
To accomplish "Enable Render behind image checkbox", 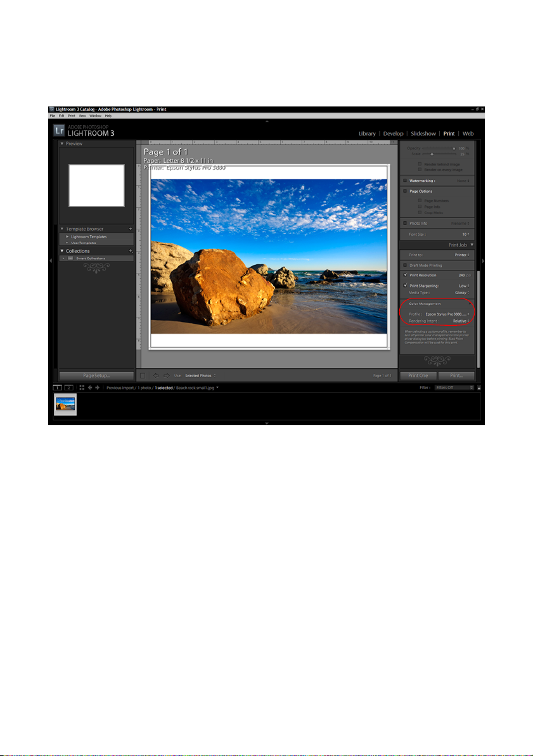I will 420,164.
